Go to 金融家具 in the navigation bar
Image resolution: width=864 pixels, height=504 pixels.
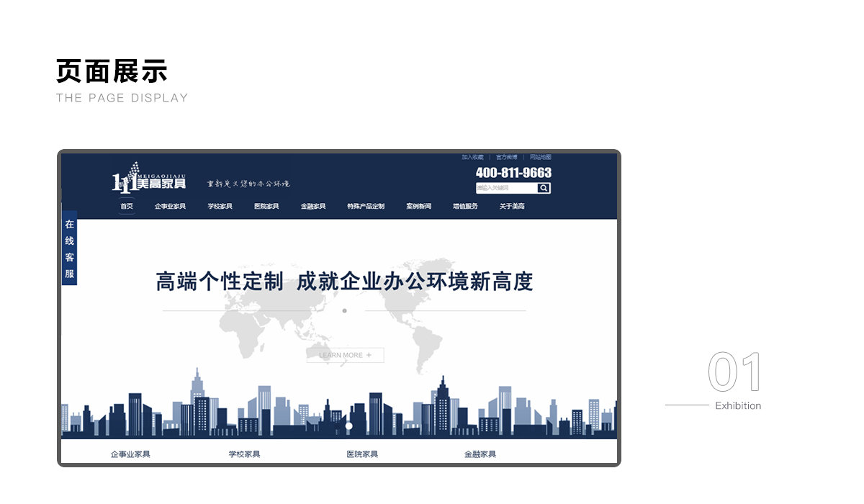pyautogui.click(x=313, y=206)
